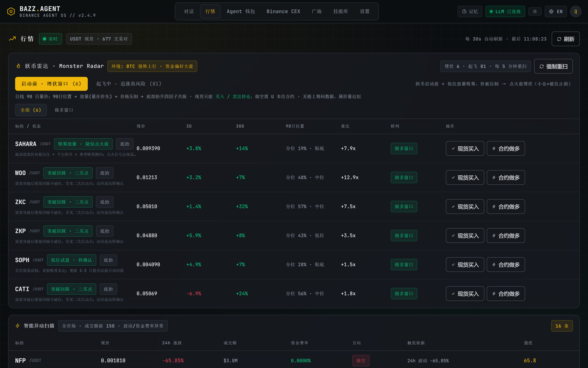
Task: Filter by 做多窗口
Action: click(64, 110)
